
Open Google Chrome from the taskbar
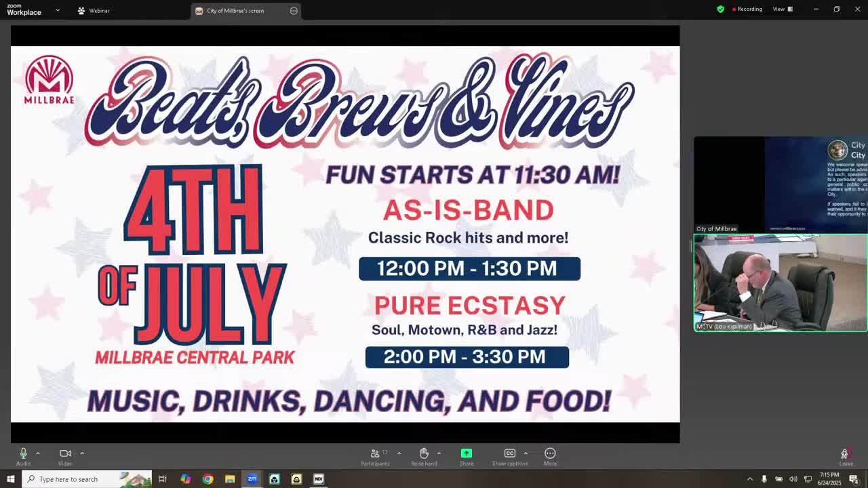pyautogui.click(x=208, y=479)
